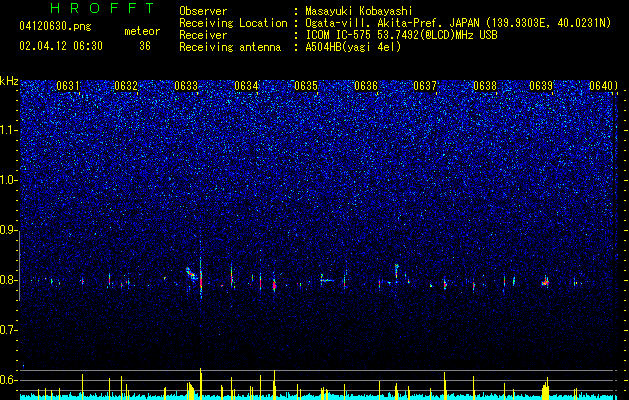Click the tallest yellow amplitude spike after 0633

pos(201,384)
